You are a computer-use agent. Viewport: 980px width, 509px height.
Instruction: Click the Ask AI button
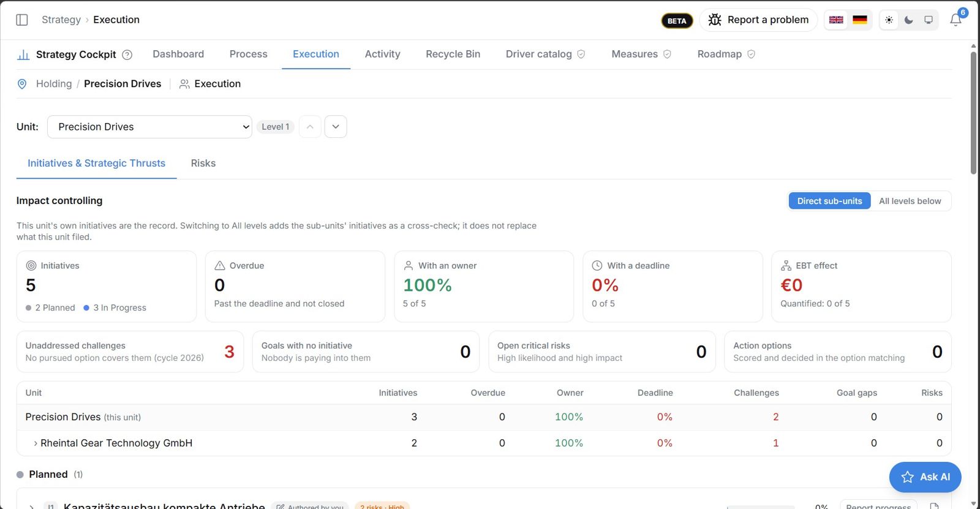(925, 477)
